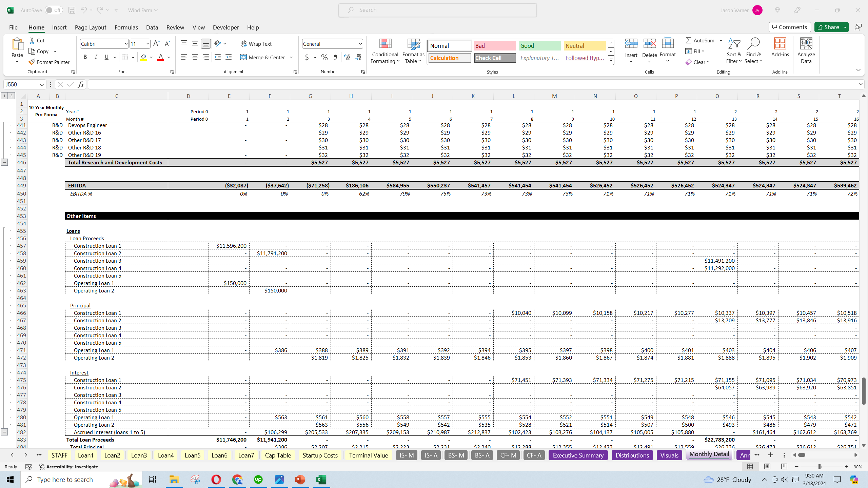Collapse outline group at row 482
Screen dimensions: 868x488
click(4, 432)
